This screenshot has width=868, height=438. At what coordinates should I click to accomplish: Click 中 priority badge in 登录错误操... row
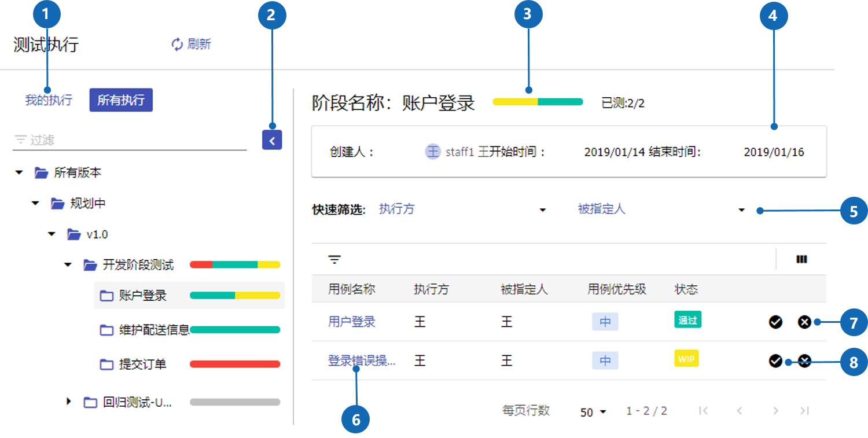[x=605, y=360]
